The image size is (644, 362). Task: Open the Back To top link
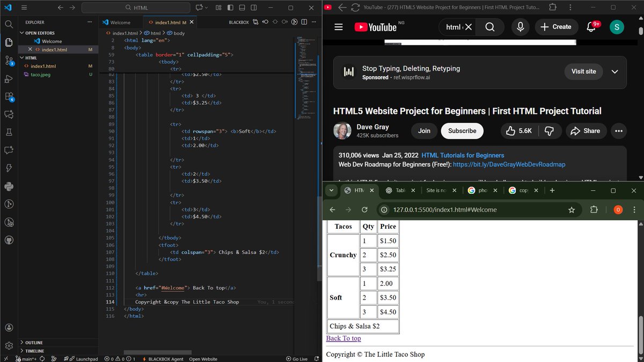click(x=343, y=338)
